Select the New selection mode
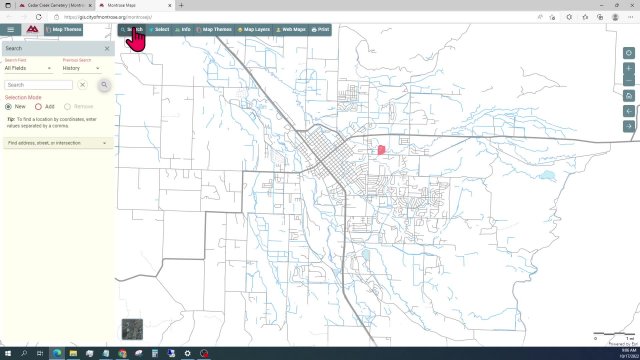This screenshot has height=360, width=640. click(x=15, y=107)
